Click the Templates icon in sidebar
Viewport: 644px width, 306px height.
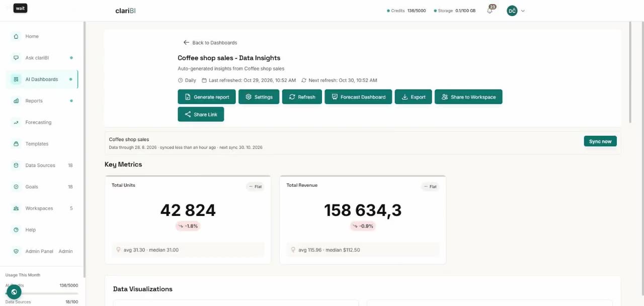click(16, 144)
